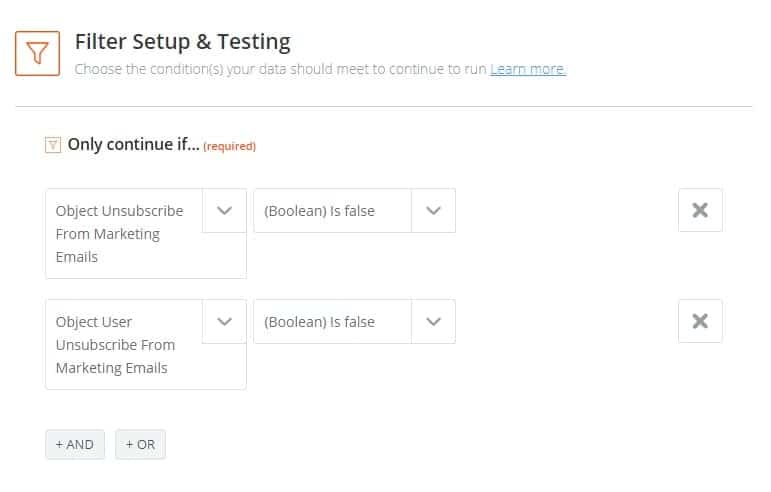Click the small filter icon beside Only continue if
This screenshot has height=492, width=771.
53,145
